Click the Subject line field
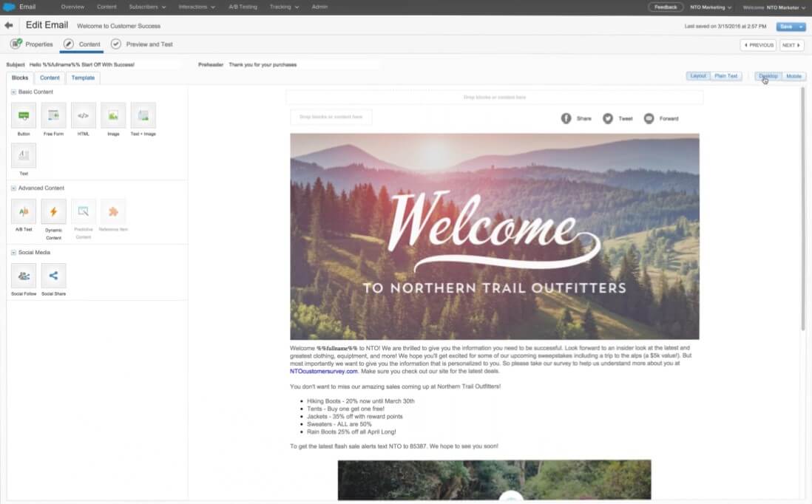The image size is (812, 504). point(105,65)
